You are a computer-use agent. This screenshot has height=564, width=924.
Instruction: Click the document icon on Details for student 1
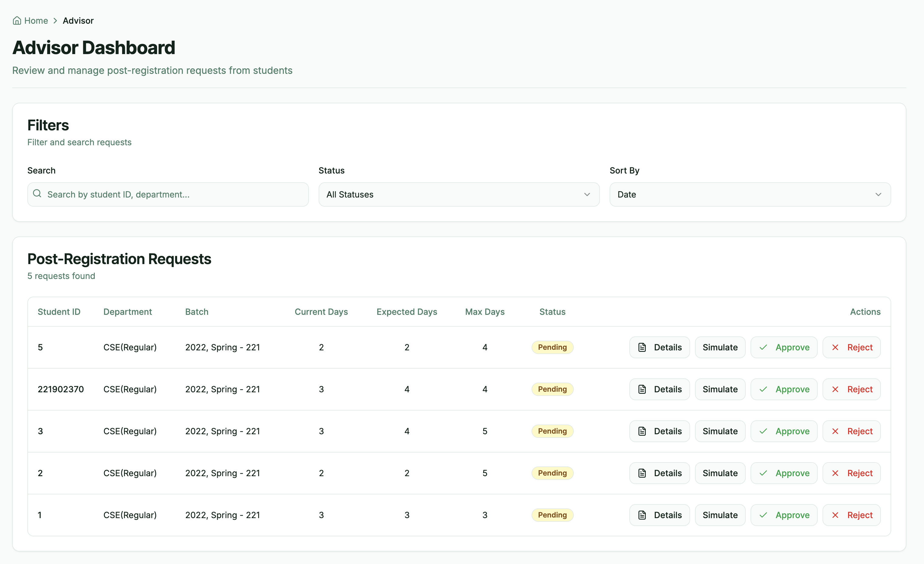pyautogui.click(x=642, y=515)
